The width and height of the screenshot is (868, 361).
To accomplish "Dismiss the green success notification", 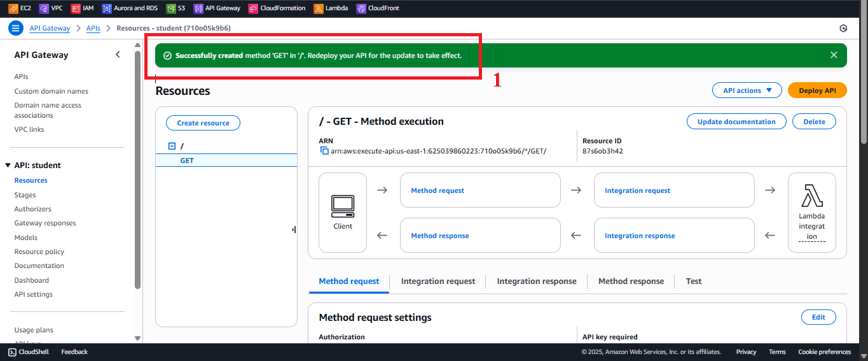I will pos(834,55).
